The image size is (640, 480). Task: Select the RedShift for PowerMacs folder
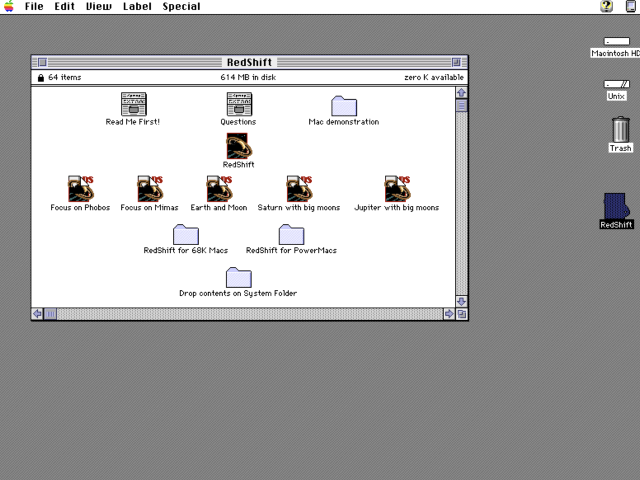[291, 234]
